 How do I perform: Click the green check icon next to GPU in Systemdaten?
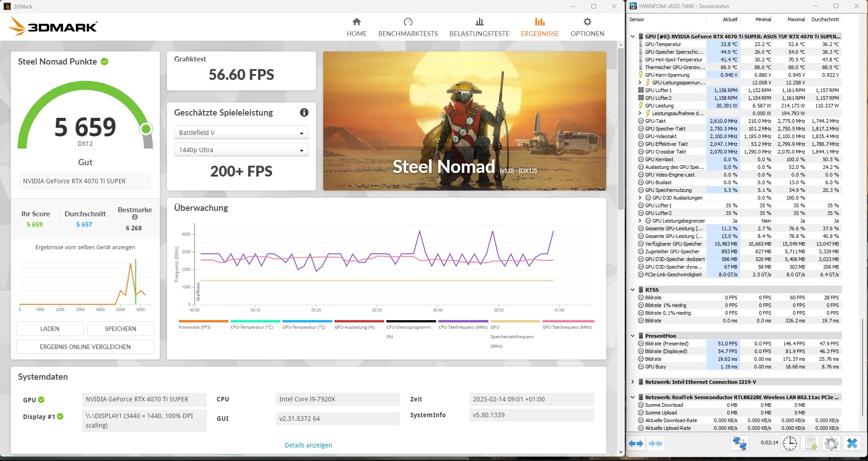41,400
